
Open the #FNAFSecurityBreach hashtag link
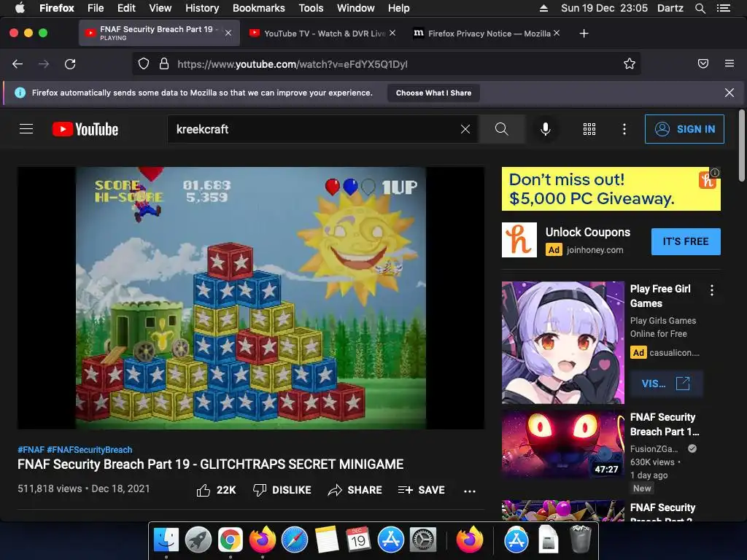pos(90,449)
